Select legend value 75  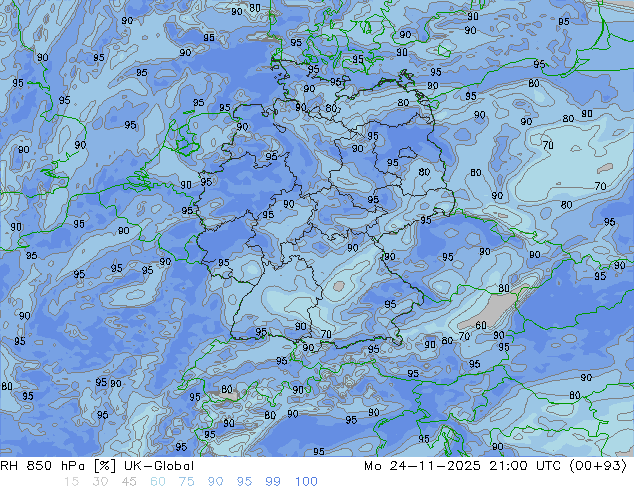186,482
